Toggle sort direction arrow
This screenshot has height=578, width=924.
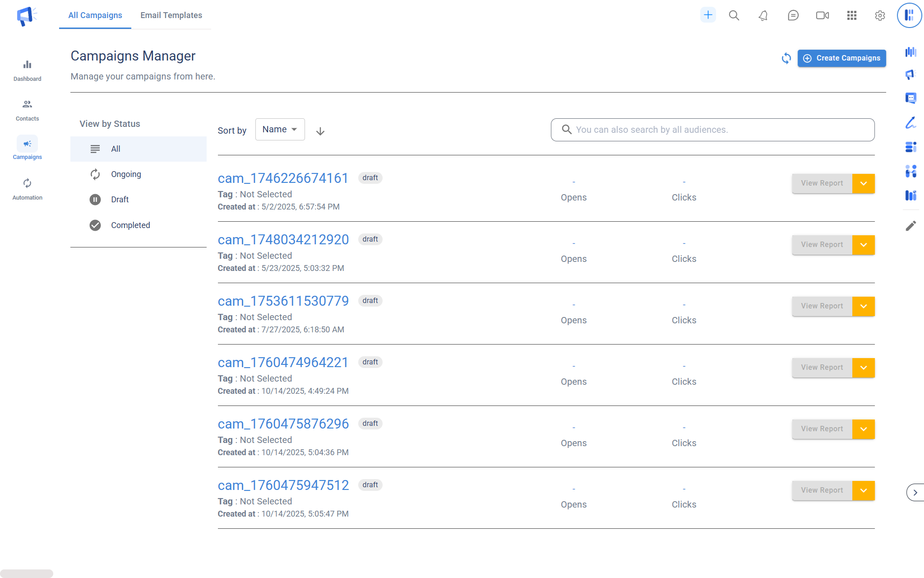click(x=320, y=131)
